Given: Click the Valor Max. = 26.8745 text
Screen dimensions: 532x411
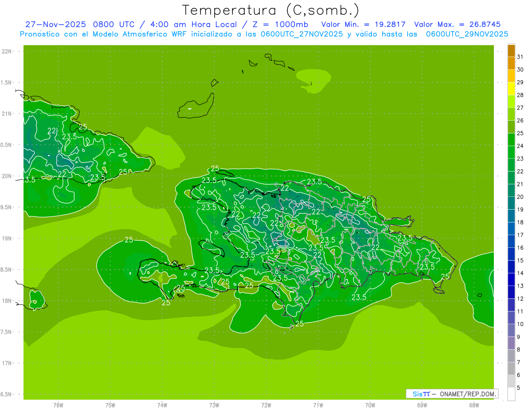Looking at the screenshot, I should pos(457,24).
